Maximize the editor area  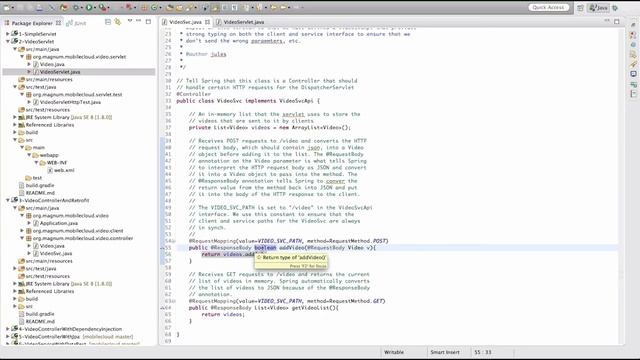(x=617, y=21)
